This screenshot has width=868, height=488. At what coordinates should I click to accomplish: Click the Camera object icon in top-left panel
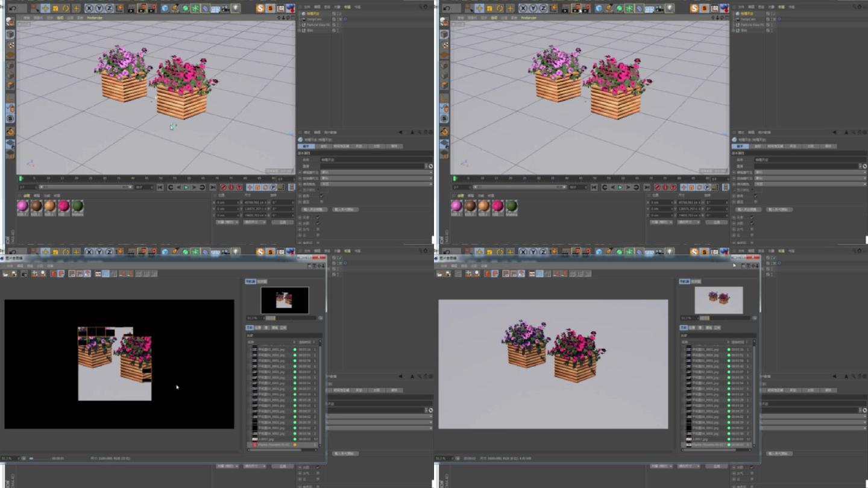tap(225, 8)
